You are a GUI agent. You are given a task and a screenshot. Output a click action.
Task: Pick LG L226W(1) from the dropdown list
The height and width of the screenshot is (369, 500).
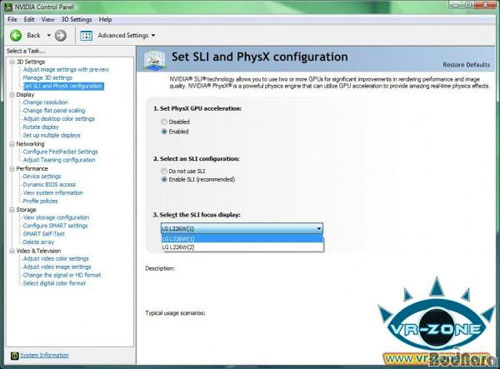[242, 239]
